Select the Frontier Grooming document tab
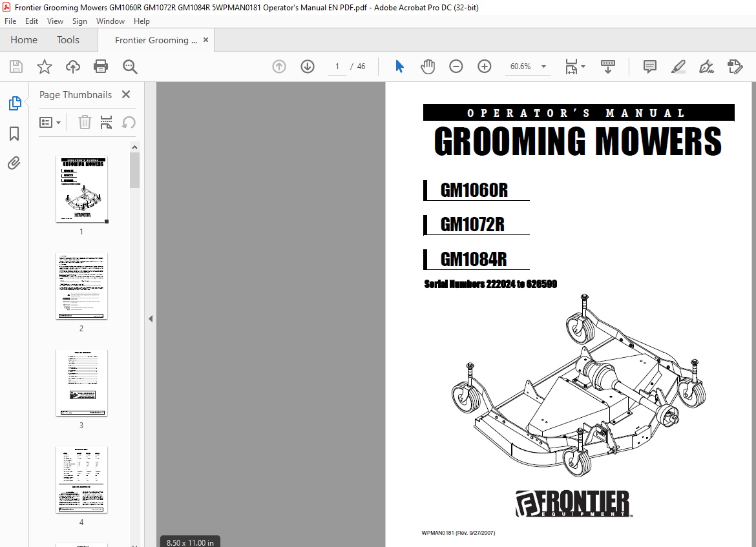The height and width of the screenshot is (547, 756). (155, 40)
